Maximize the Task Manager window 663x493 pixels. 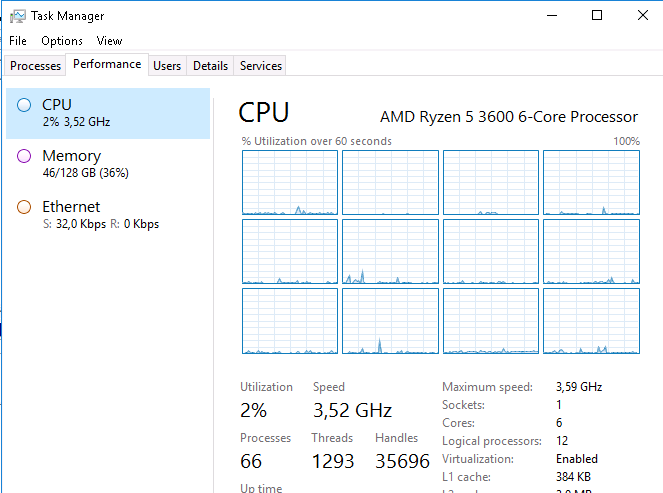pyautogui.click(x=597, y=15)
